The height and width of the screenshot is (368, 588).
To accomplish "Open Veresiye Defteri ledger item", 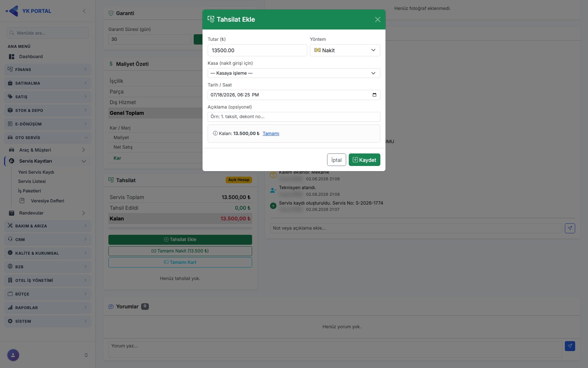I will (47, 201).
